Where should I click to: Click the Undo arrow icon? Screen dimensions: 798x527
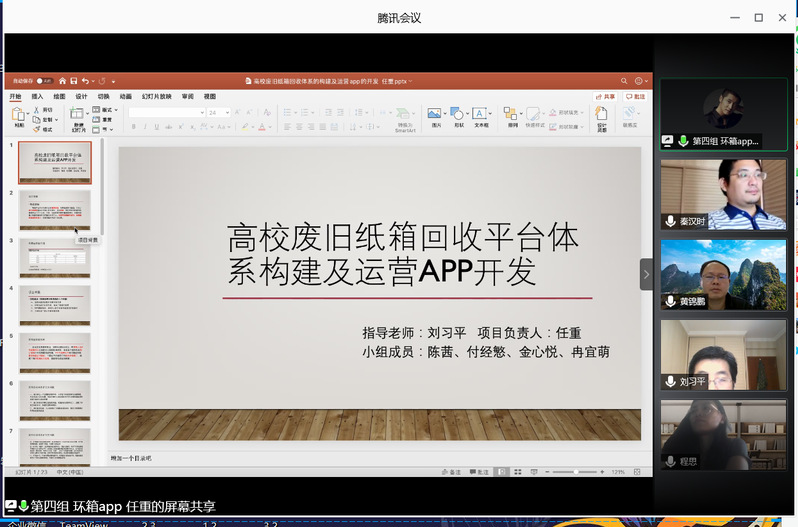tap(85, 80)
